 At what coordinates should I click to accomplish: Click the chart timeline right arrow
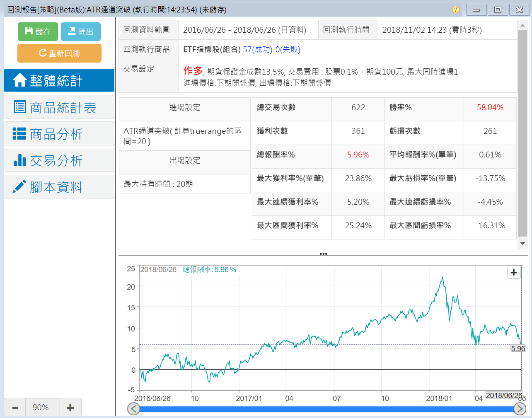520,409
